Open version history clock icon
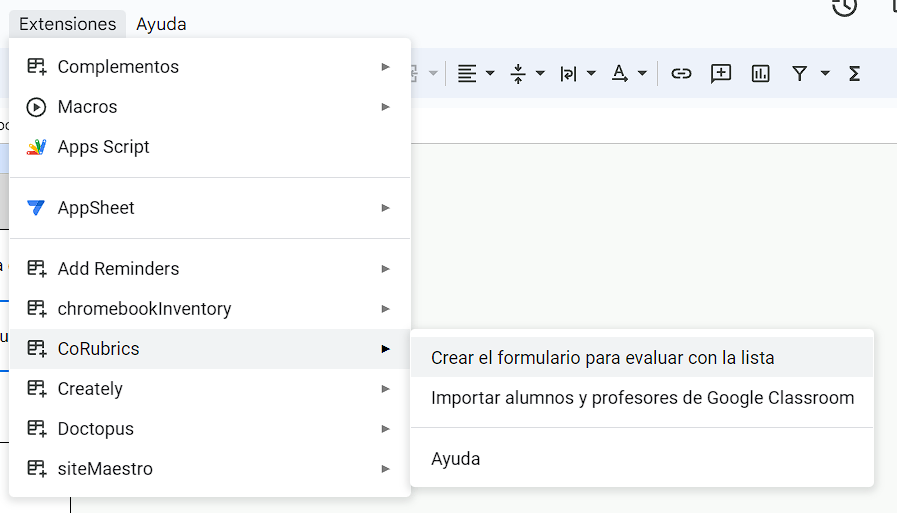The image size is (897, 513). [844, 7]
